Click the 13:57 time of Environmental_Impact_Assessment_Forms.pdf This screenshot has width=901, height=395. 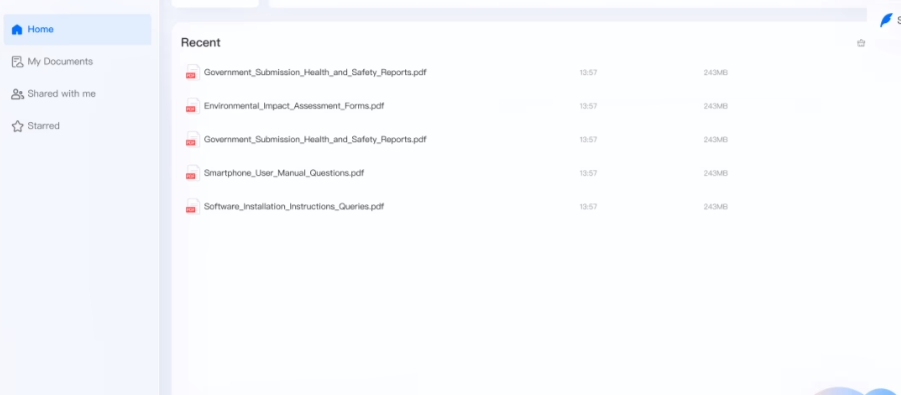tap(588, 106)
